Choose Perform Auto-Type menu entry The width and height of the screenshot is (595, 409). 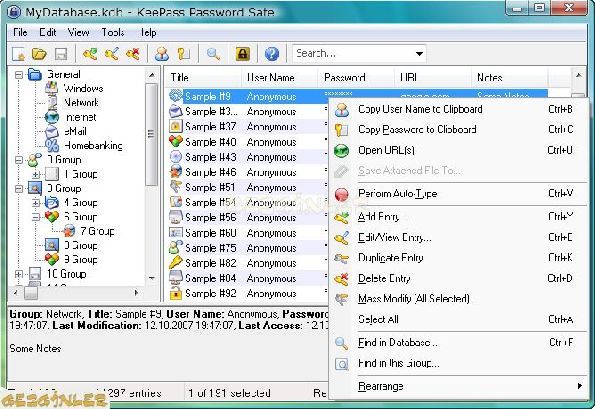click(458, 193)
